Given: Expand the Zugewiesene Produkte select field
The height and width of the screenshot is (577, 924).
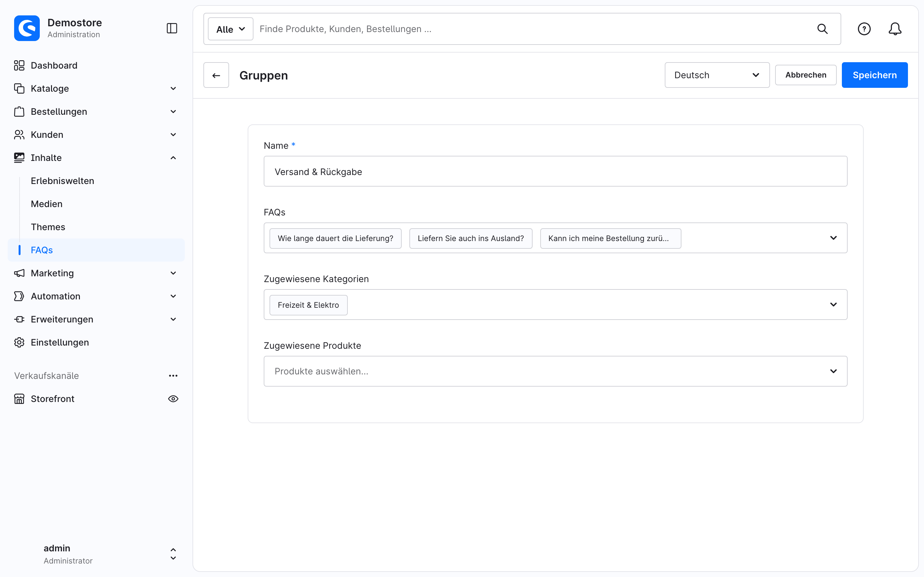Looking at the screenshot, I should (x=555, y=371).
